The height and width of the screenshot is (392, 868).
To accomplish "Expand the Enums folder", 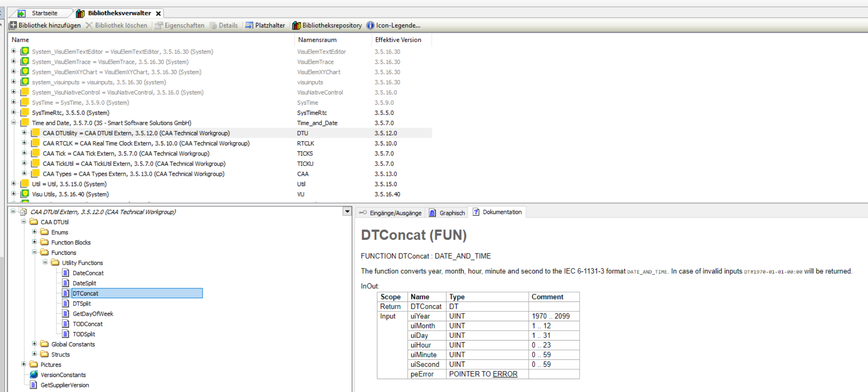I will 35,232.
